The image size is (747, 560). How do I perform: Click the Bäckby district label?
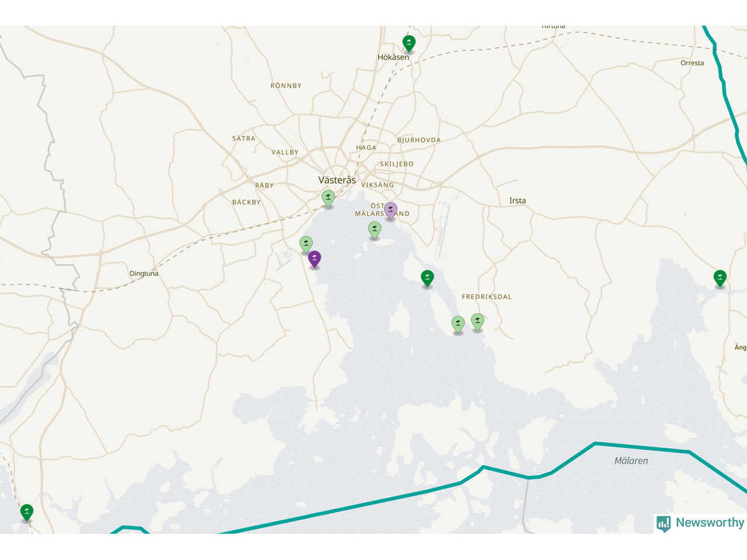point(246,202)
